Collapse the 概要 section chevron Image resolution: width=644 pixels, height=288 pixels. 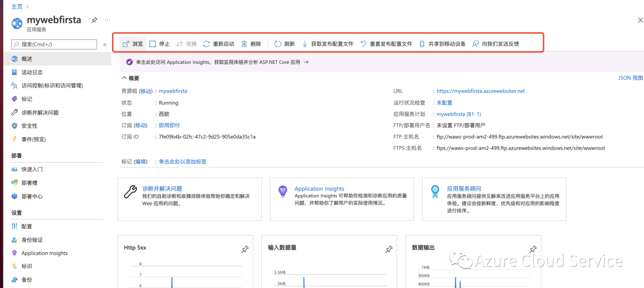[x=124, y=78]
